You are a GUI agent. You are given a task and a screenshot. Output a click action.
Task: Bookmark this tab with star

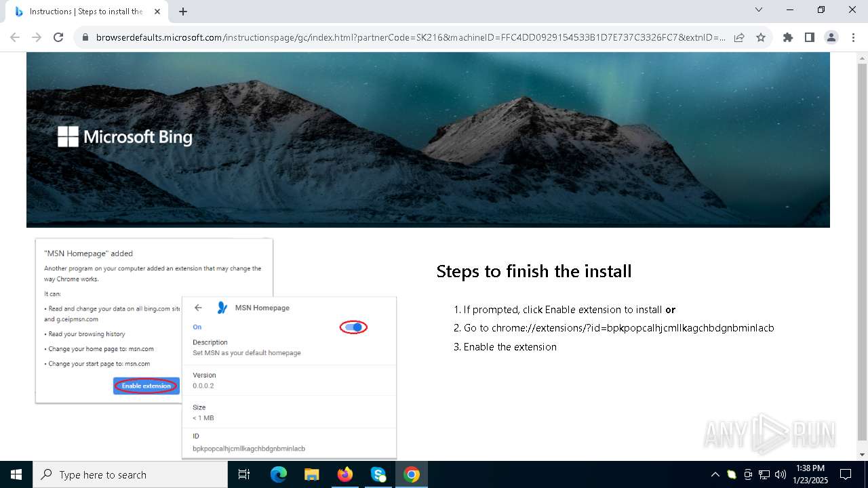(x=761, y=37)
